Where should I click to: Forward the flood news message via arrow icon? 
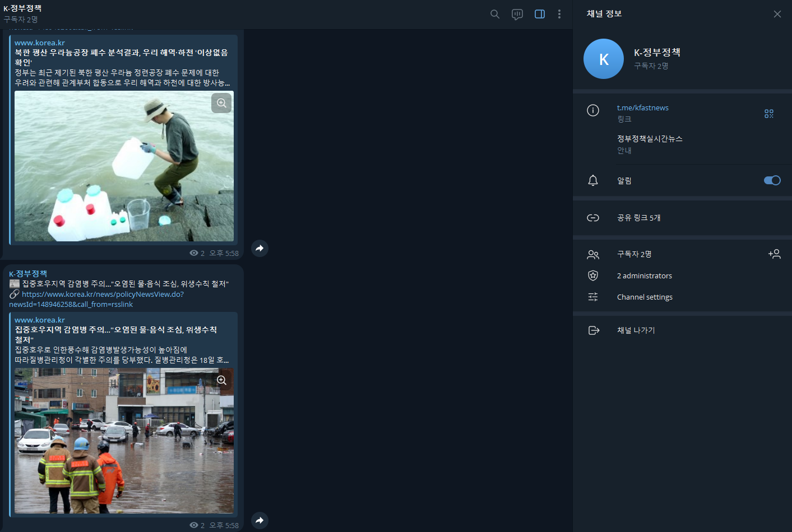260,520
